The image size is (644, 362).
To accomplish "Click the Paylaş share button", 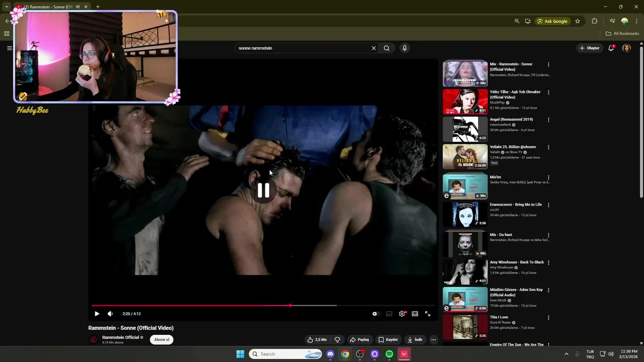I will pyautogui.click(x=360, y=340).
